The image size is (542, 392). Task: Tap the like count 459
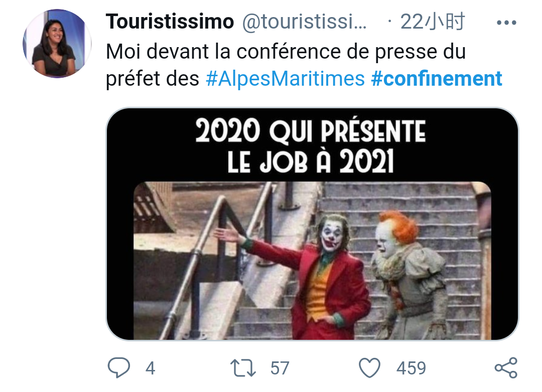[x=411, y=368]
